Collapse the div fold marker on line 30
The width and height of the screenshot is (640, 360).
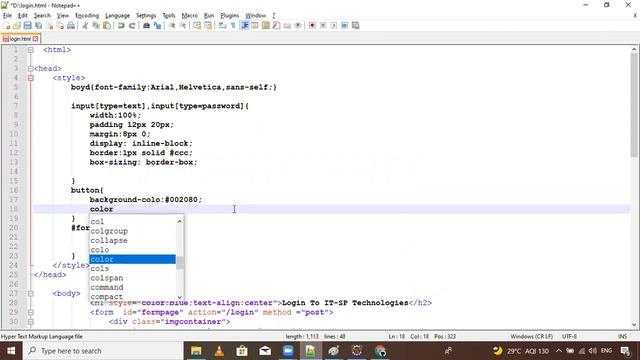coord(31,322)
